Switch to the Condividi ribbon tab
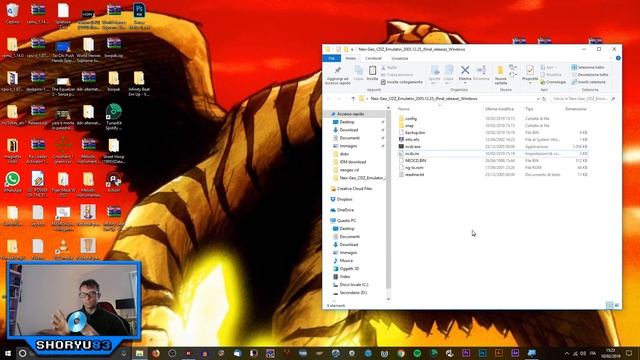The height and width of the screenshot is (360, 640). pos(373,58)
